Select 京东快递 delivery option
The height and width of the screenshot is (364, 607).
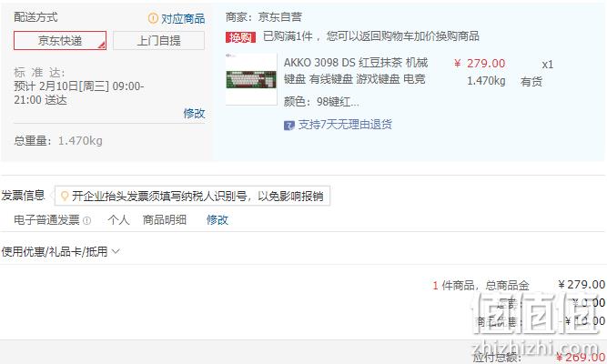[60, 41]
